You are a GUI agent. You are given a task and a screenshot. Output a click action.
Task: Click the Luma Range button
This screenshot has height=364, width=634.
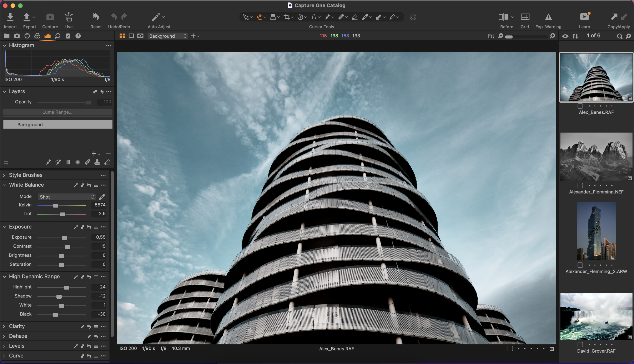coord(57,112)
